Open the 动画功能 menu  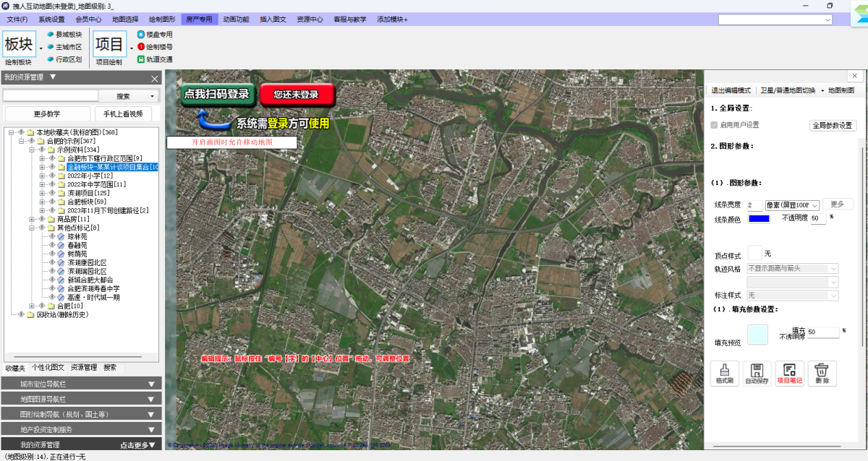235,20
